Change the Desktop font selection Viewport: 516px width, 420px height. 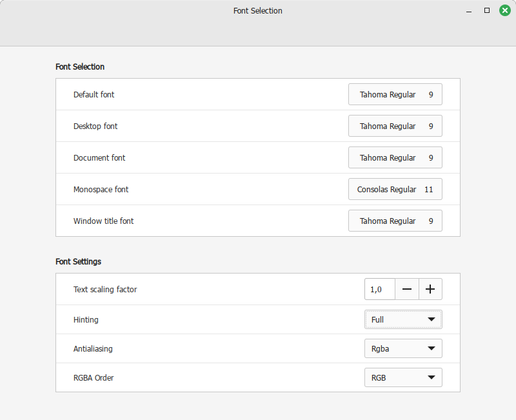[395, 126]
